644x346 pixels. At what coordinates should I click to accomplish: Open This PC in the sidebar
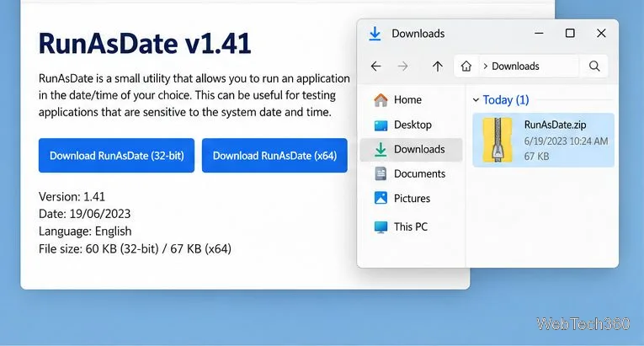pyautogui.click(x=411, y=226)
